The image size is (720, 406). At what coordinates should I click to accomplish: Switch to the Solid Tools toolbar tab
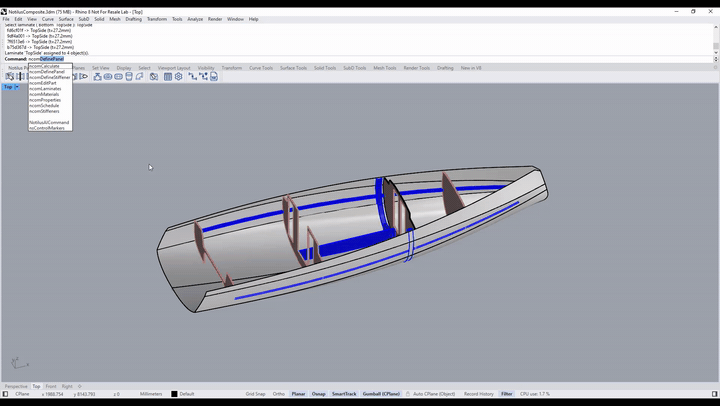pos(325,68)
